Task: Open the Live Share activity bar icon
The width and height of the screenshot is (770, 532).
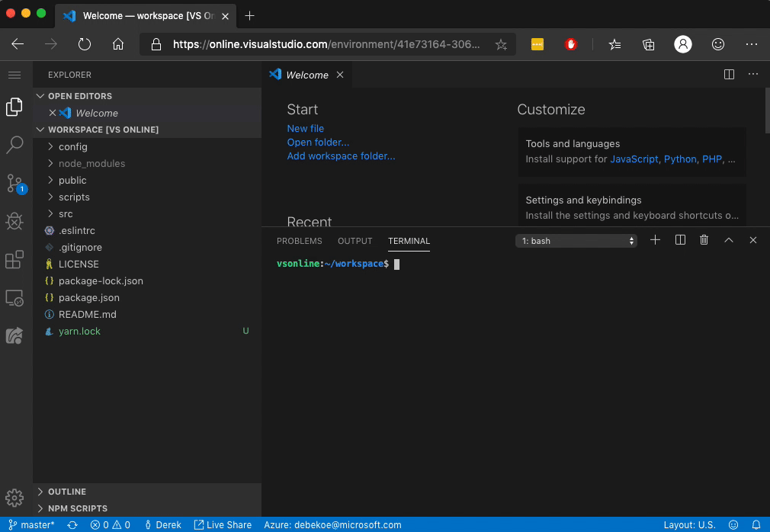Action: [x=14, y=335]
